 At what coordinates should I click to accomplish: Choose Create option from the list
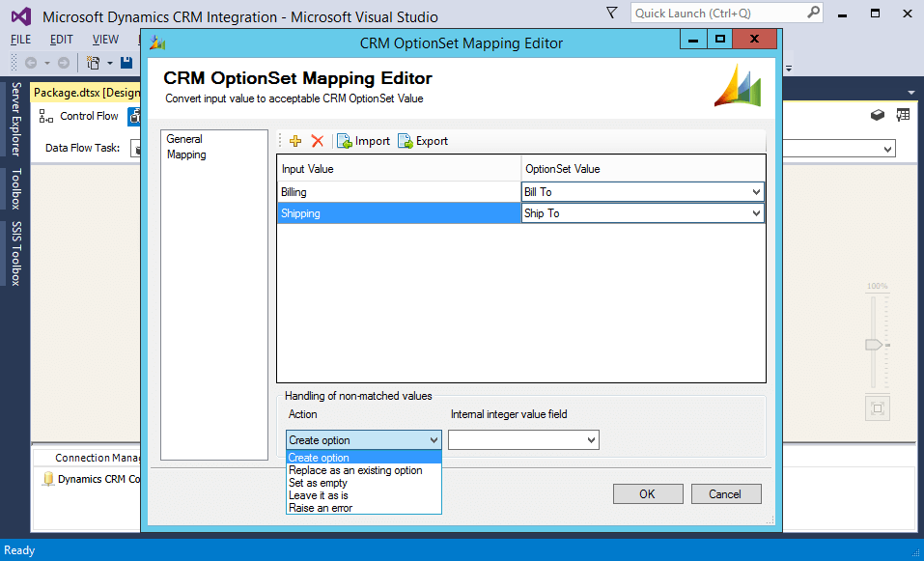coord(364,458)
